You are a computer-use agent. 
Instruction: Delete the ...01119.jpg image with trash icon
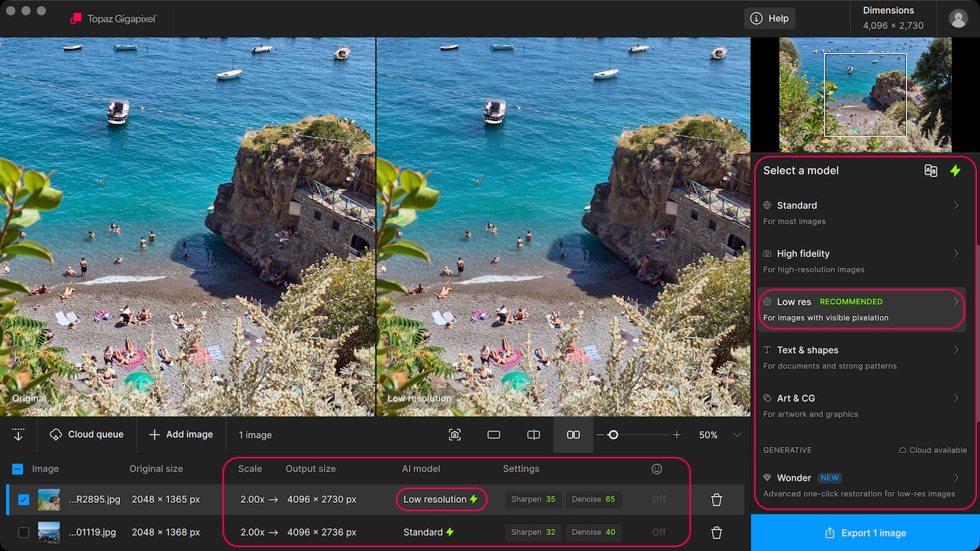coord(717,533)
